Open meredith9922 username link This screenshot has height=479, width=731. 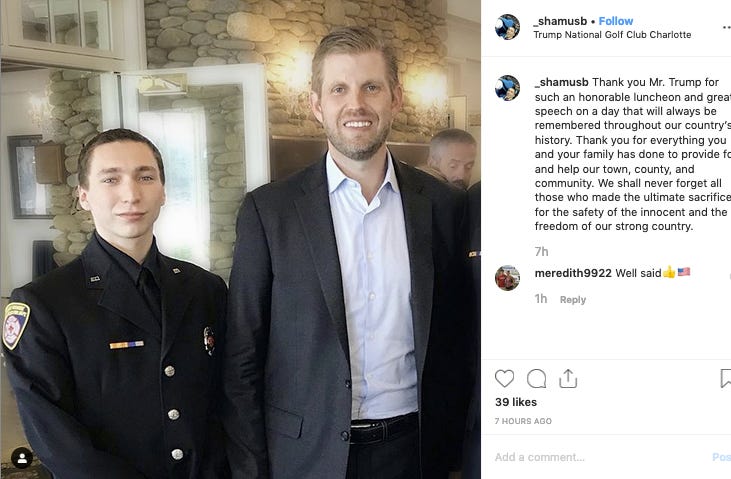(573, 273)
